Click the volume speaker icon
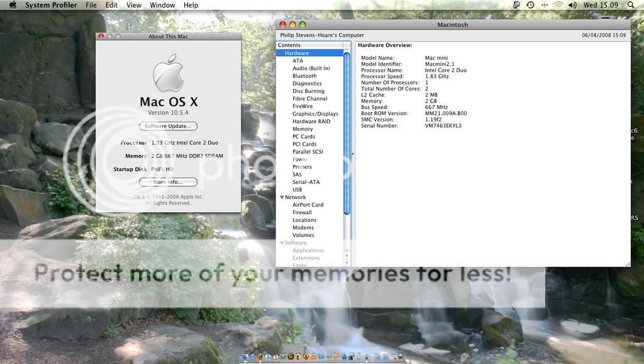Viewport: 644px width, 364px height. [x=572, y=5]
